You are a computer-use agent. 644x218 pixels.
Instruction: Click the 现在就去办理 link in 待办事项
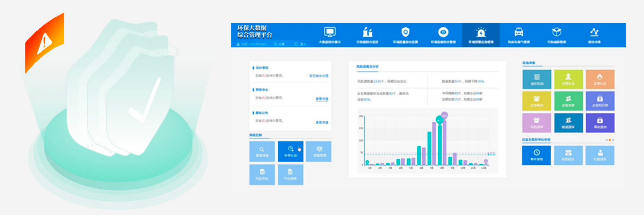pyautogui.click(x=319, y=76)
